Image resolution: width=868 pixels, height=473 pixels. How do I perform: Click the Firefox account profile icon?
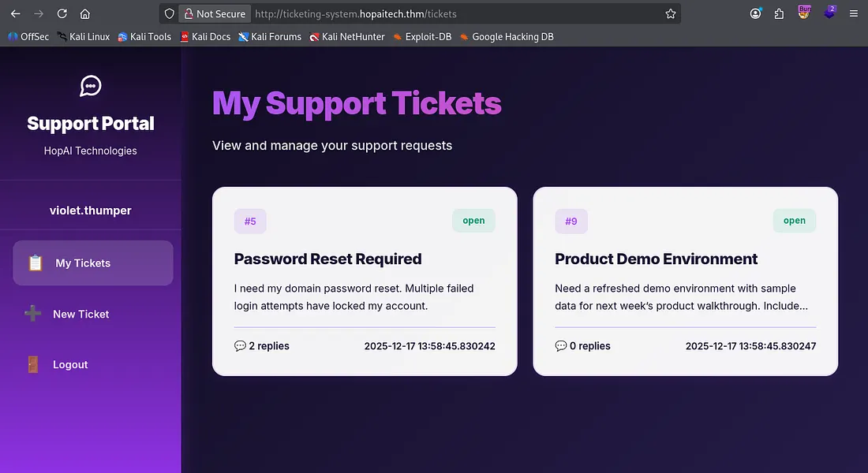click(756, 13)
